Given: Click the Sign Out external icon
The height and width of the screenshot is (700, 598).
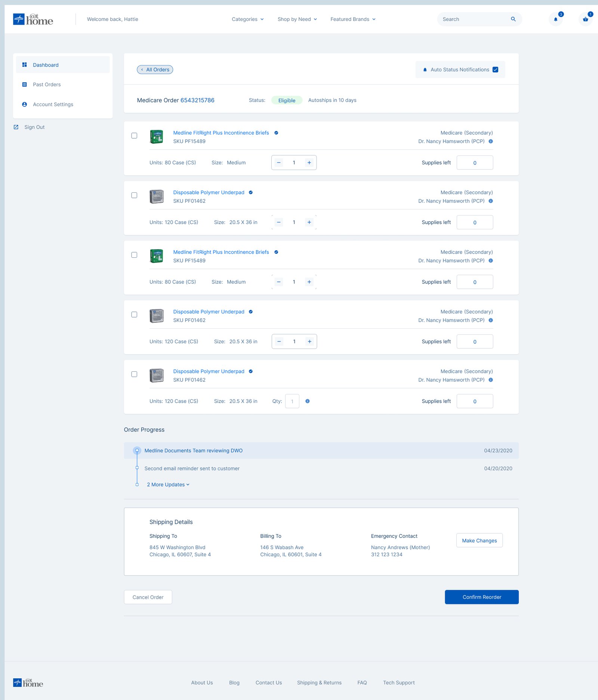Looking at the screenshot, I should coord(16,127).
